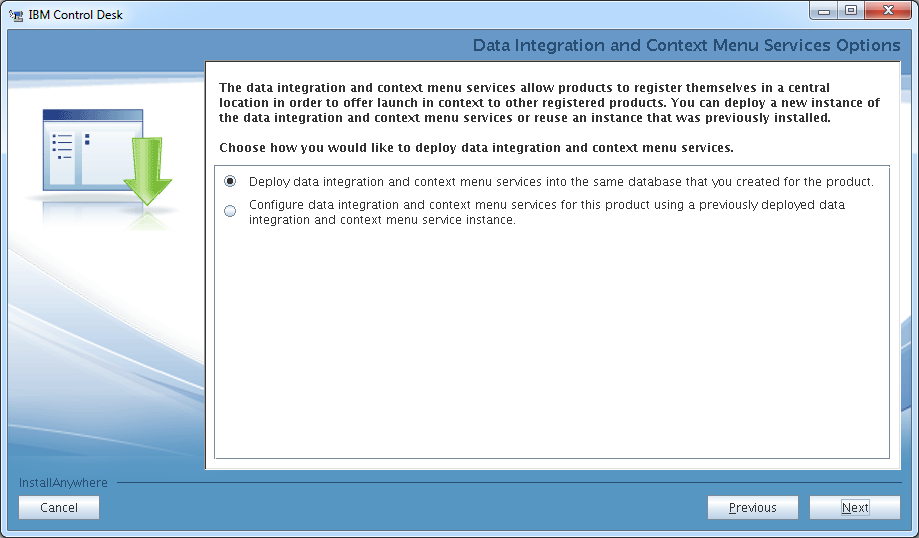Select deploy into same database radio option
Viewport: 919px width, 538px height.
coord(230,182)
